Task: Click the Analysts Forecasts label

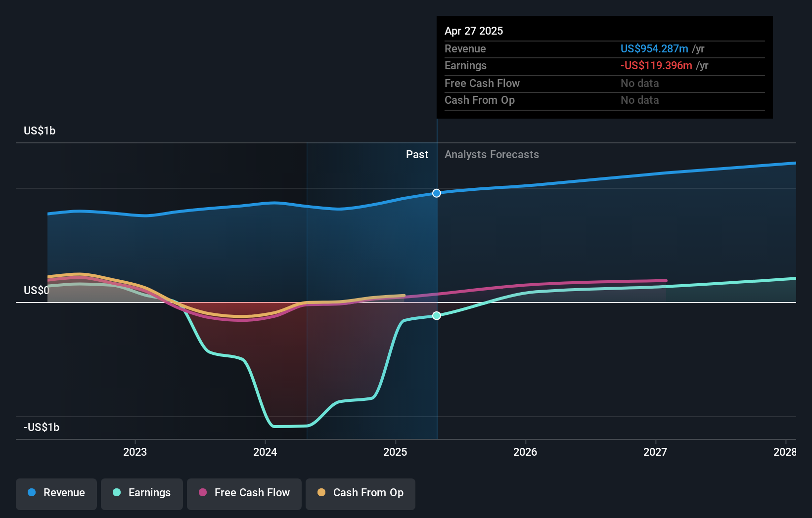Action: point(492,154)
